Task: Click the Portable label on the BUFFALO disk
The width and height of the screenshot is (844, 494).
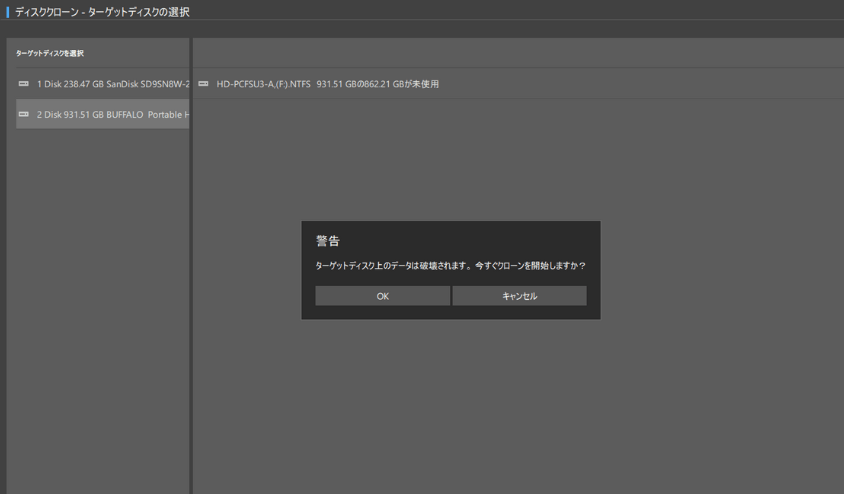Action: 165,115
